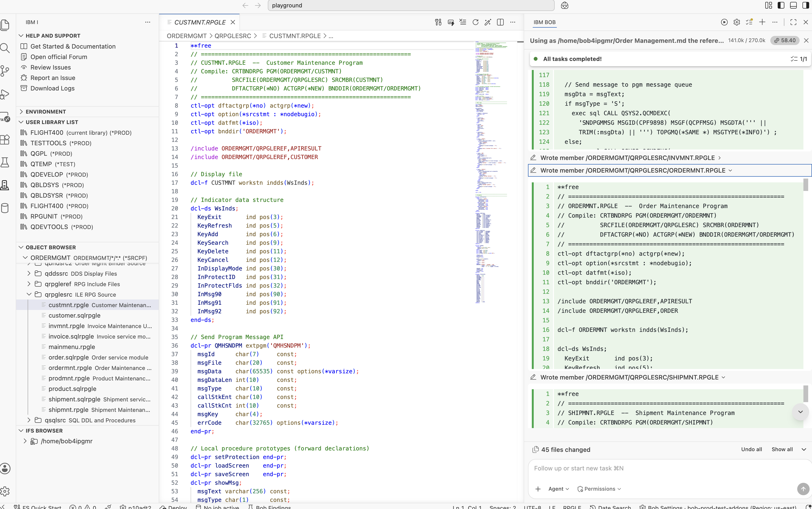
Task: Open official Forum link
Action: [x=59, y=57]
